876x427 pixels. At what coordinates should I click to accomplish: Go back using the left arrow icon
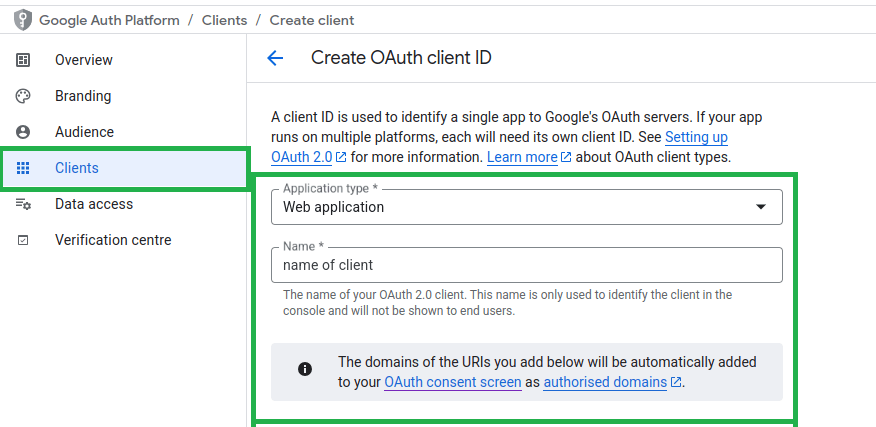275,58
